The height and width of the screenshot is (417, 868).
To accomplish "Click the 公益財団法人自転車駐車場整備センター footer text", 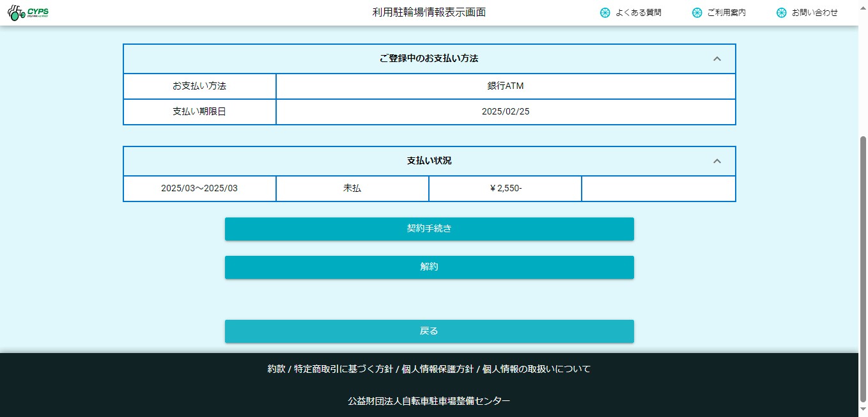I will pos(429,401).
